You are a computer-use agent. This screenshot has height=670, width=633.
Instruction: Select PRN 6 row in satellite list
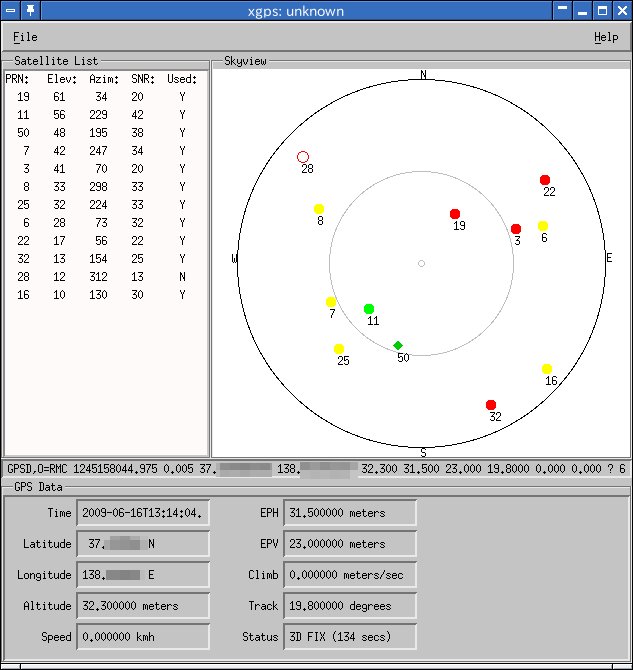[106, 223]
